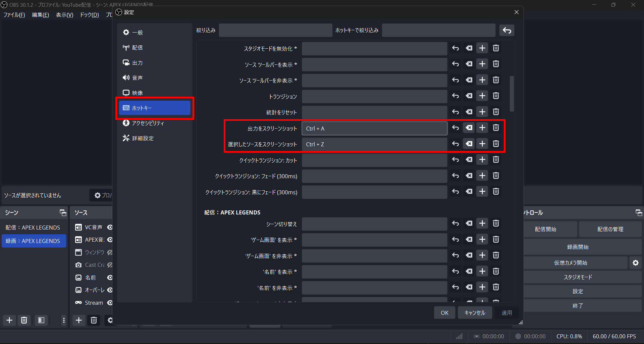Reset the スタジオモードを無効化 hotkey with undo arrow
Screen dimensions: 644x344
(455, 48)
